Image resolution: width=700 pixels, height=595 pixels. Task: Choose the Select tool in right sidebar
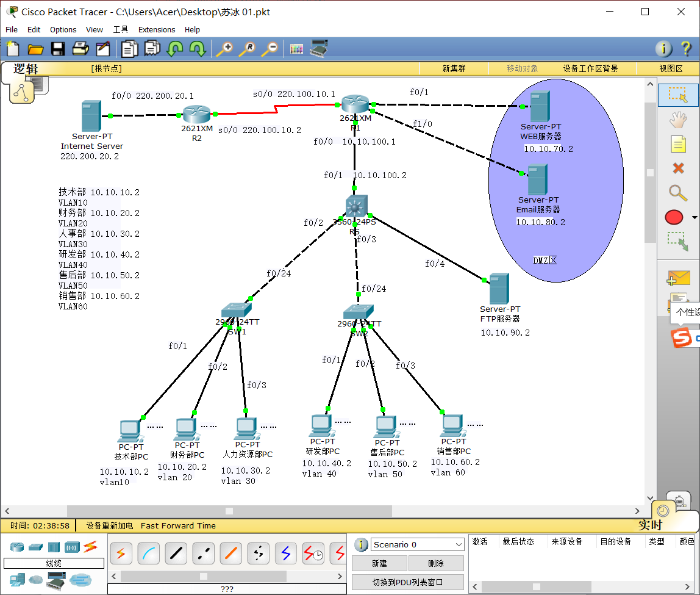(677, 95)
